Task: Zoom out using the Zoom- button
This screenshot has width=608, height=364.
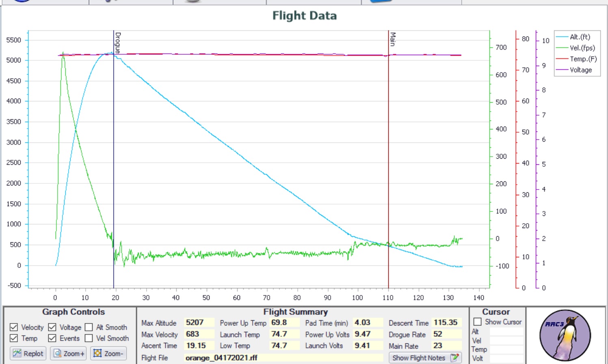Action: point(108,353)
